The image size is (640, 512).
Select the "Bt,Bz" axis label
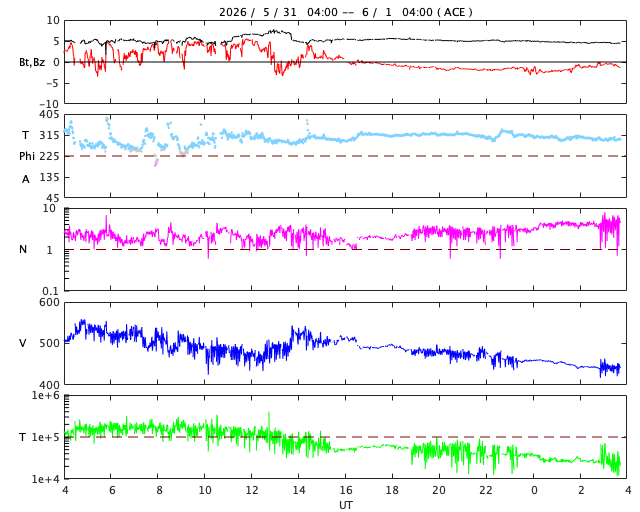point(32,62)
